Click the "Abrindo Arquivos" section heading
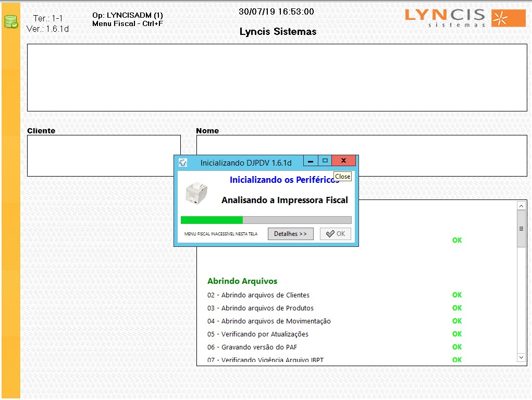This screenshot has width=532, height=400. [242, 281]
